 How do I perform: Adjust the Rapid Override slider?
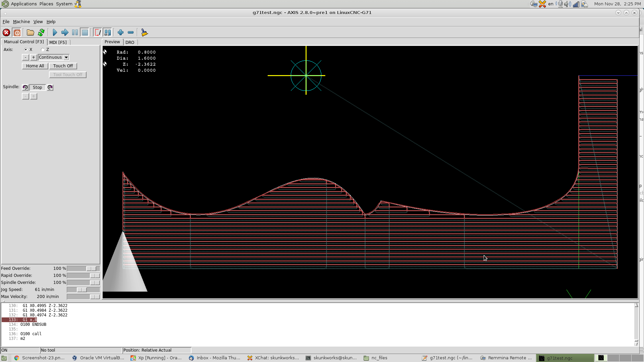click(x=83, y=276)
